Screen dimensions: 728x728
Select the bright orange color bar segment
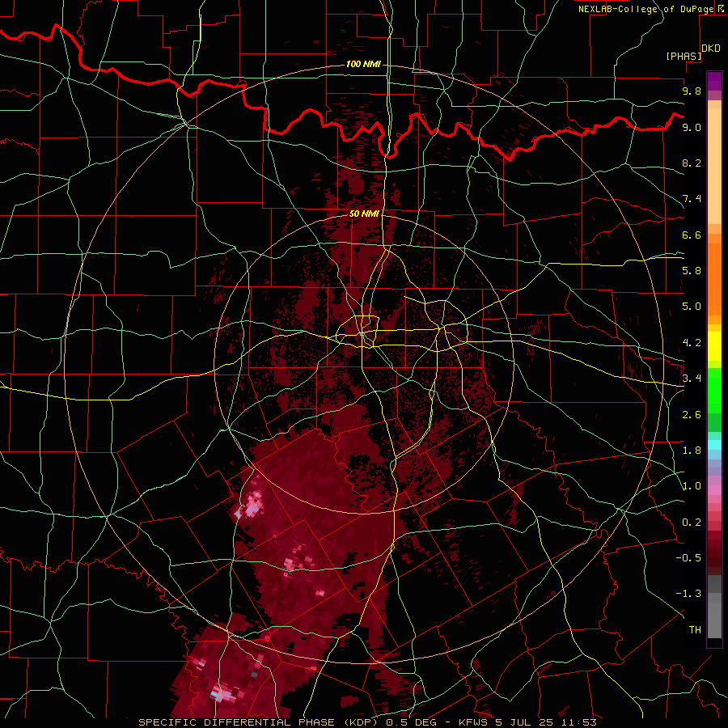pyautogui.click(x=714, y=279)
